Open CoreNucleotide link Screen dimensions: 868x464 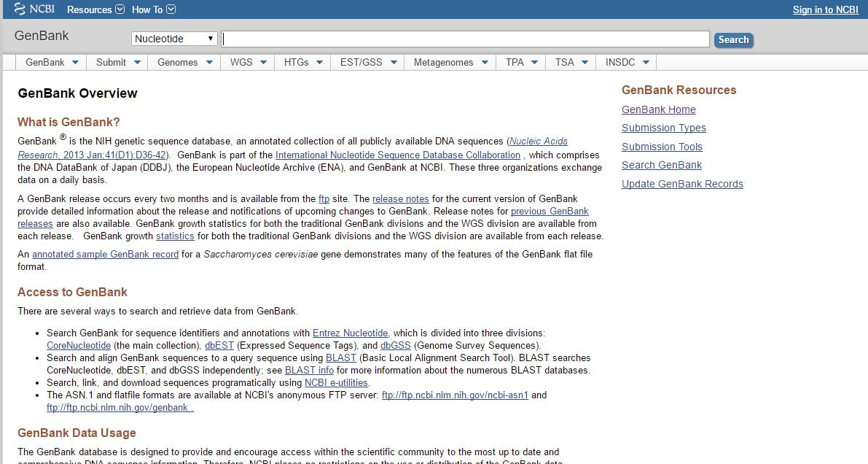79,345
